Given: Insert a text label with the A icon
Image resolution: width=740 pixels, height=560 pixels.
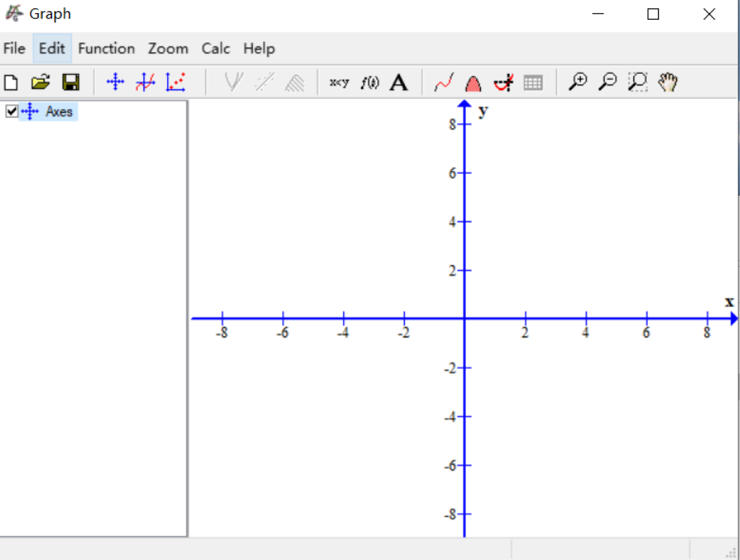Looking at the screenshot, I should click(399, 83).
